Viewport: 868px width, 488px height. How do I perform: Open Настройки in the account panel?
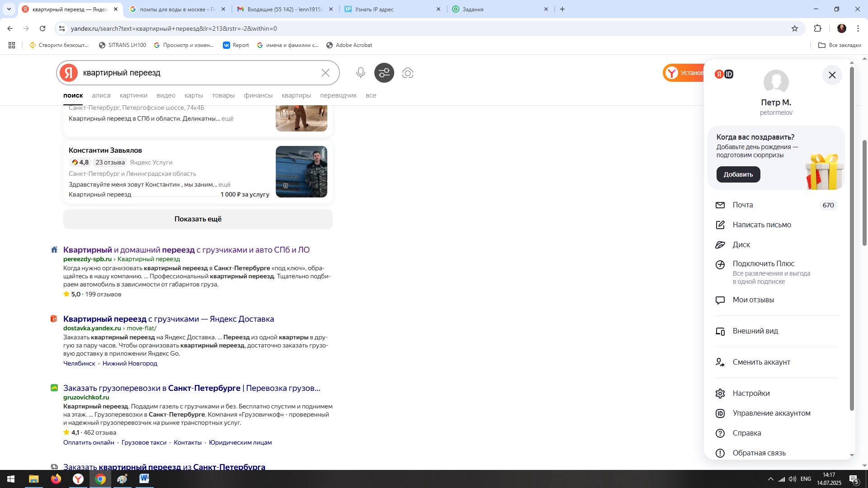(x=776, y=394)
